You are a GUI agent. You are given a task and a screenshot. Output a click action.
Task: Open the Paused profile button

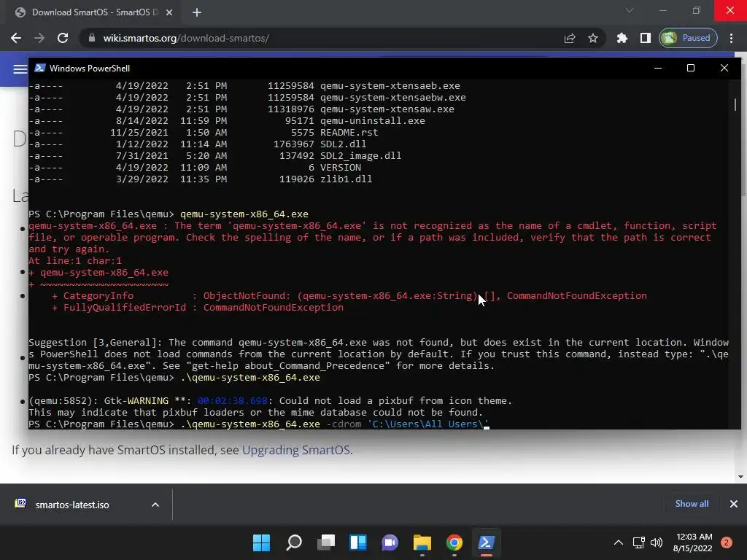688,38
